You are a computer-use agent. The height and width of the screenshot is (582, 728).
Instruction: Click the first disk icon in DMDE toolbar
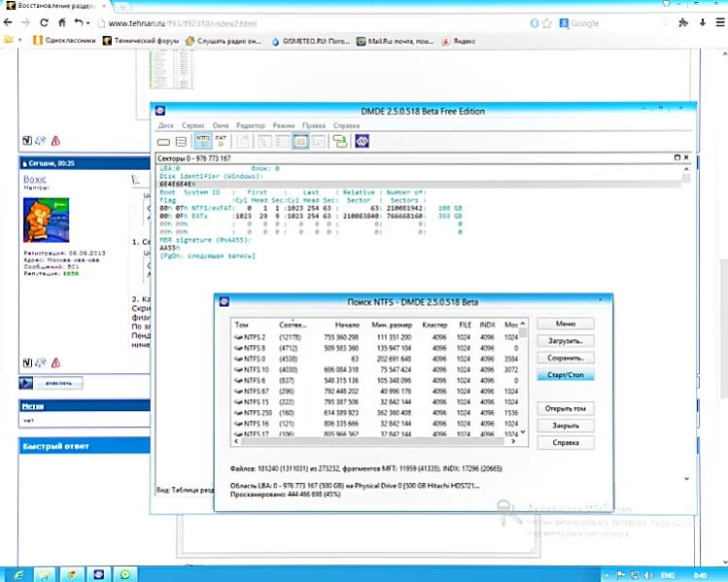pyautogui.click(x=163, y=141)
